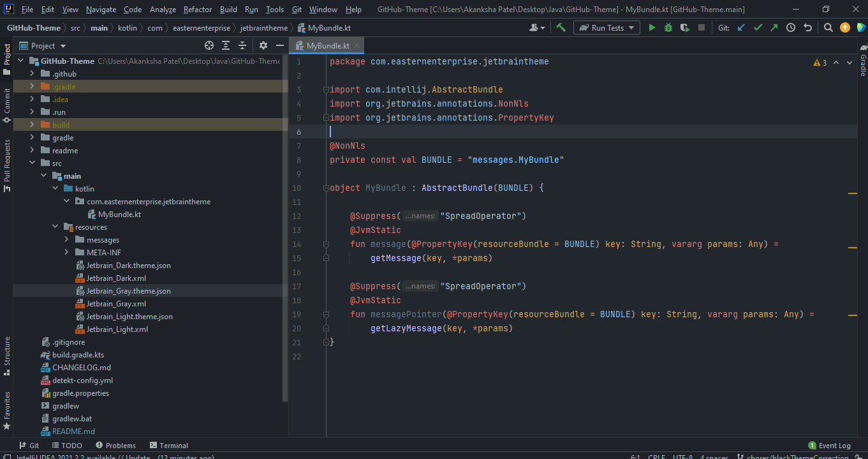Open the Event Log button
Screen dimensions: 868x459
coord(830,446)
